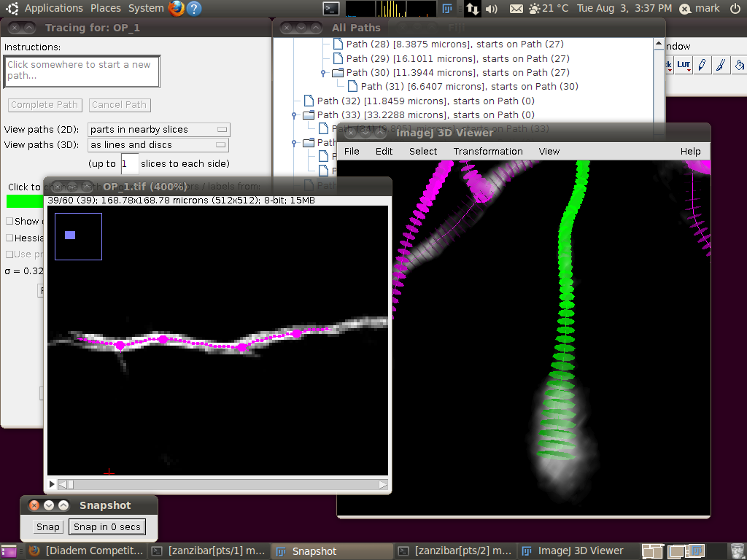Open Edit menu in ImageJ 3D Viewer
This screenshot has width=747, height=560.
tap(384, 152)
